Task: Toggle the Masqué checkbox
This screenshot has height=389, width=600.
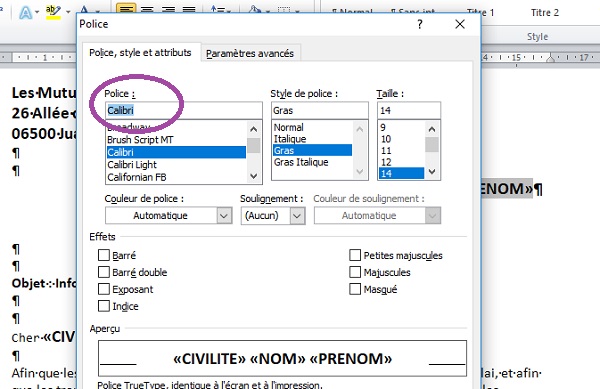Action: pos(355,289)
